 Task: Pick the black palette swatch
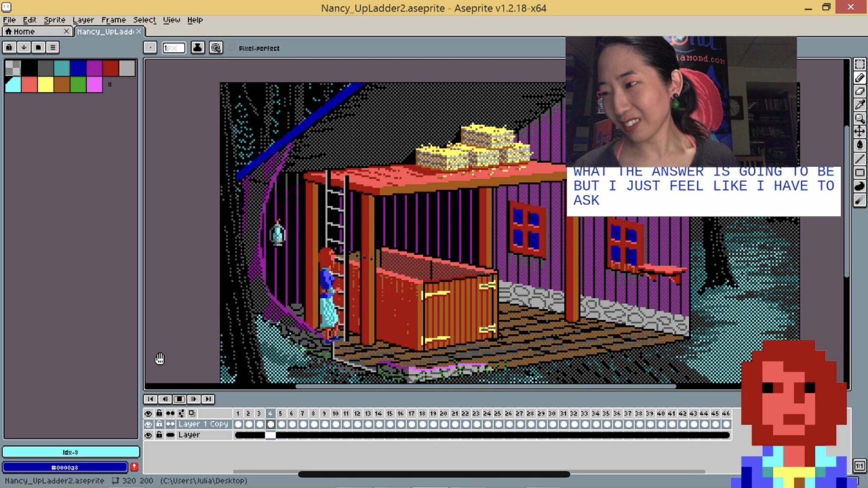point(29,68)
